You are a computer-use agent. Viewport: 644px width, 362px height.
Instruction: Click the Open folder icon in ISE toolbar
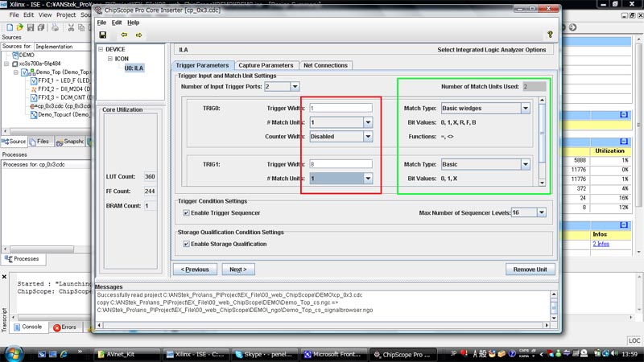click(19, 27)
